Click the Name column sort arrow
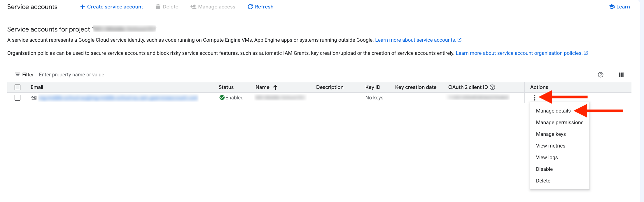 point(275,87)
